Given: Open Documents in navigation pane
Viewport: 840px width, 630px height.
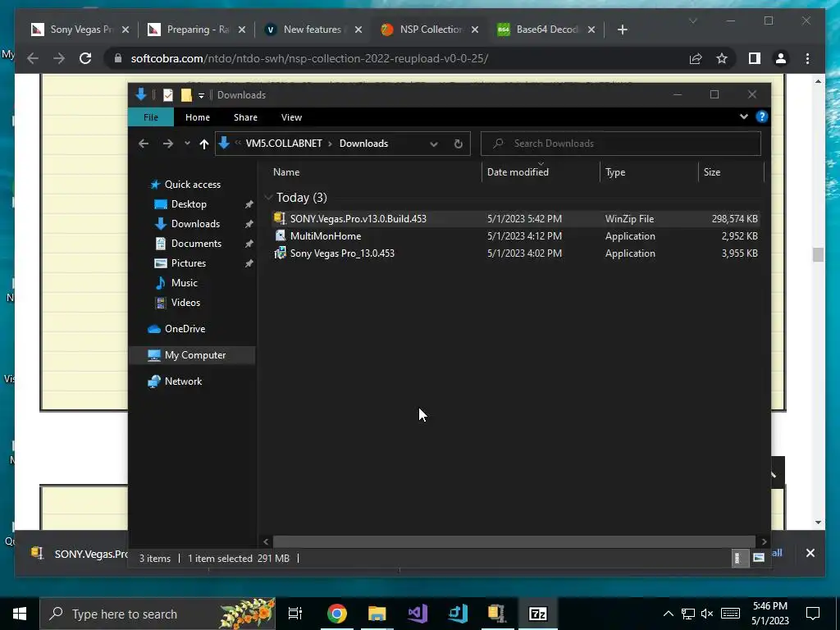Looking at the screenshot, I should 195,243.
